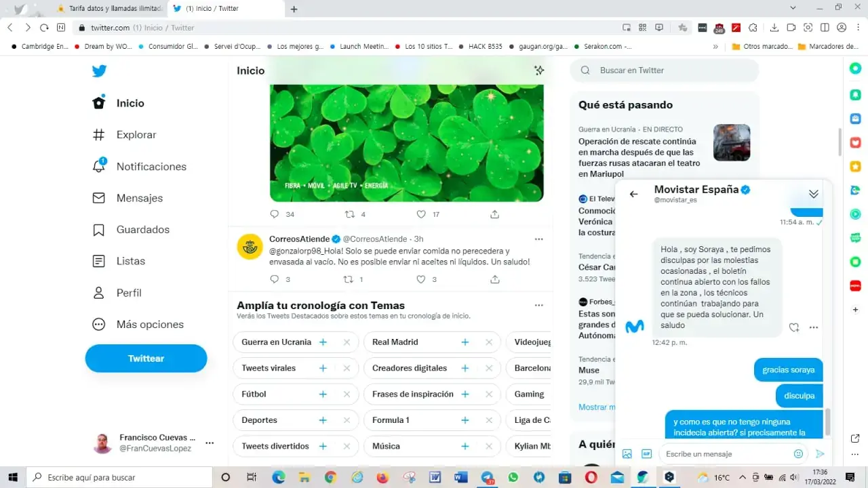Click the Movistar avatar in chat
Screen dimensions: 868x488
[x=634, y=327]
